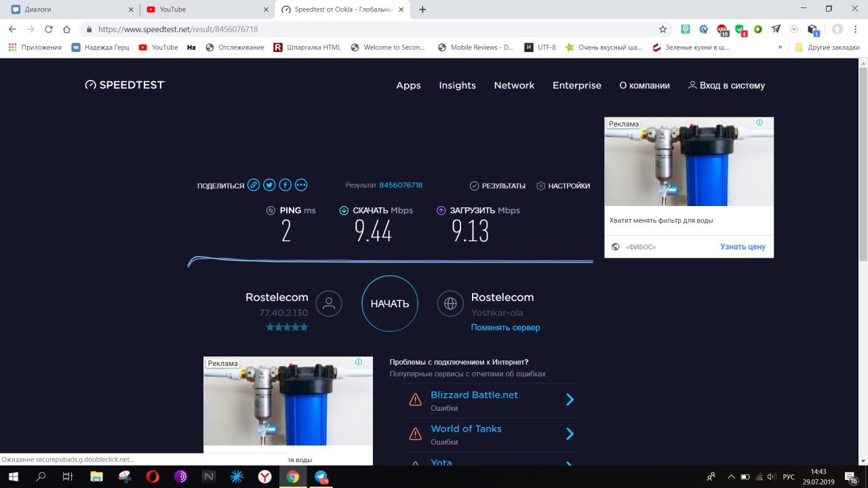Open О компании menu item
Image resolution: width=868 pixels, height=488 pixels.
coord(644,85)
